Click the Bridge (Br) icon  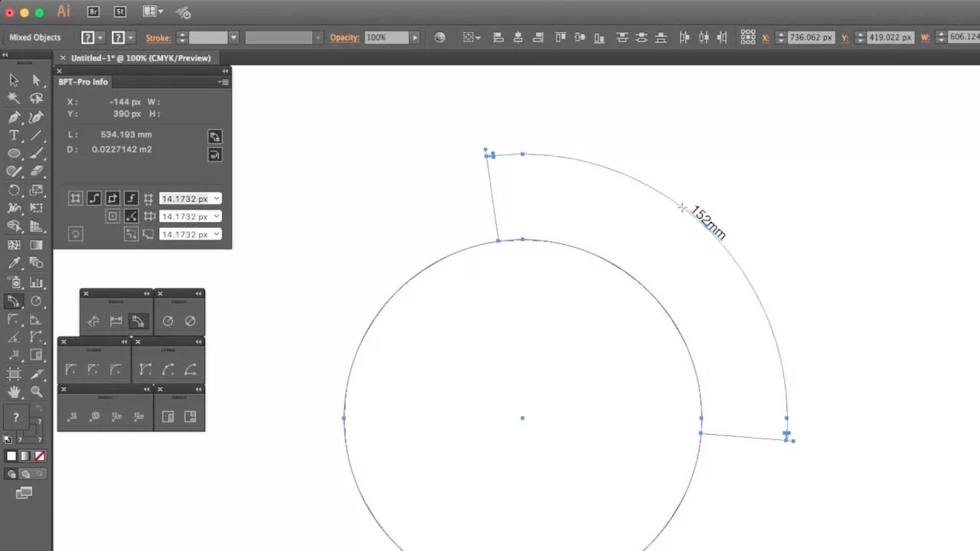click(x=93, y=11)
